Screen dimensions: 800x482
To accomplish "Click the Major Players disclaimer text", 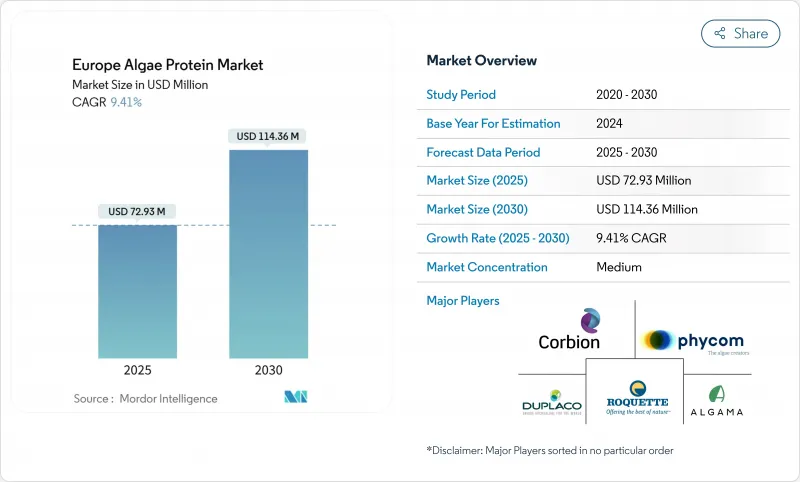I will click(549, 450).
